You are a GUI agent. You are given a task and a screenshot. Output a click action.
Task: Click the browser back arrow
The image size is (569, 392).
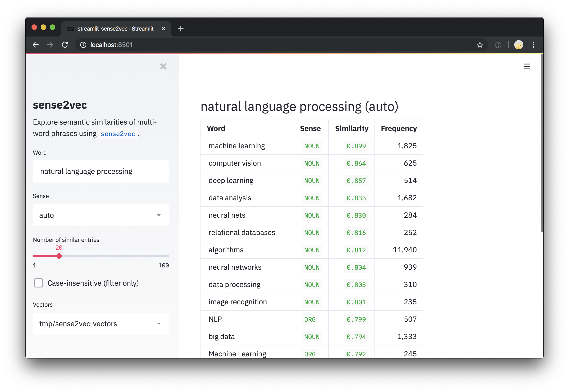point(36,45)
